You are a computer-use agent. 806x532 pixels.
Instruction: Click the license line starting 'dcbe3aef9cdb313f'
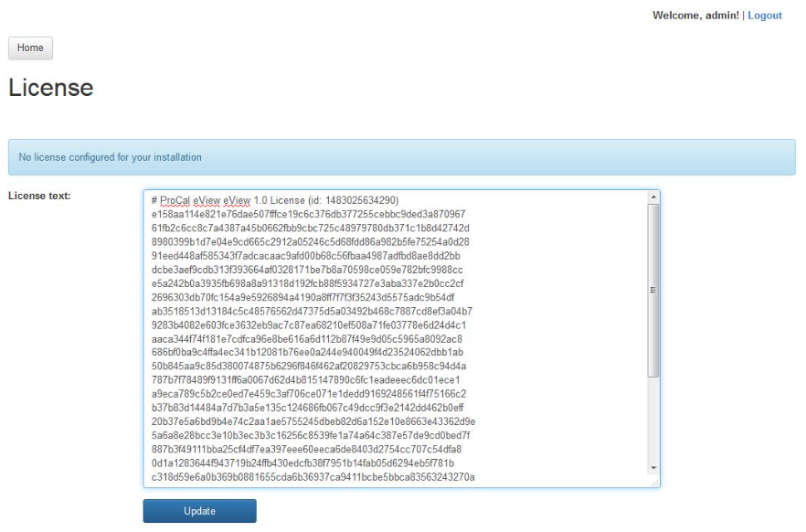(x=307, y=270)
